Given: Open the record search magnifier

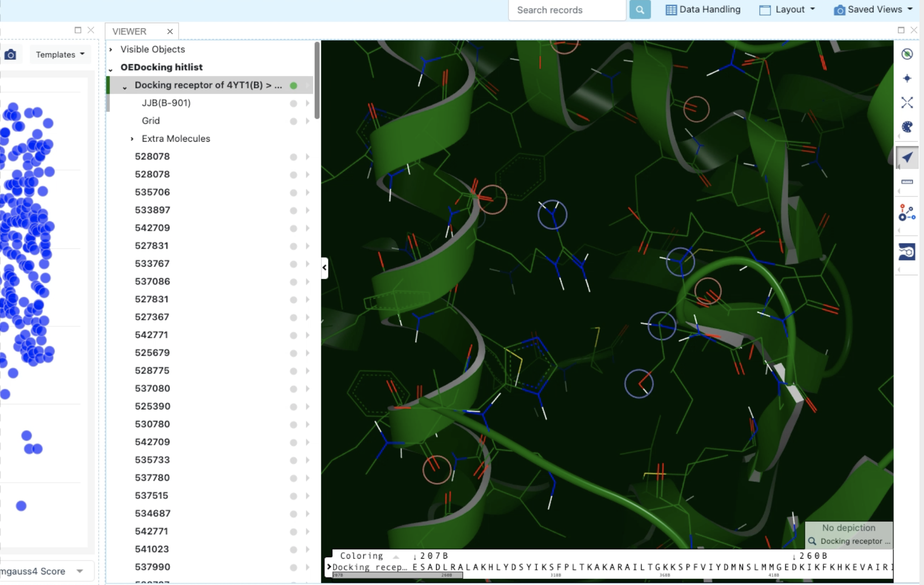Looking at the screenshot, I should (x=640, y=10).
